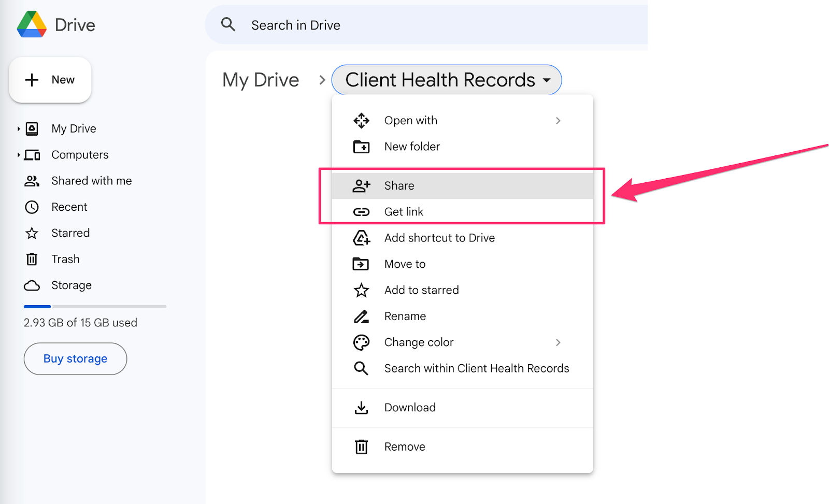The image size is (829, 504).
Task: Click the Change color palette icon
Action: tap(362, 342)
